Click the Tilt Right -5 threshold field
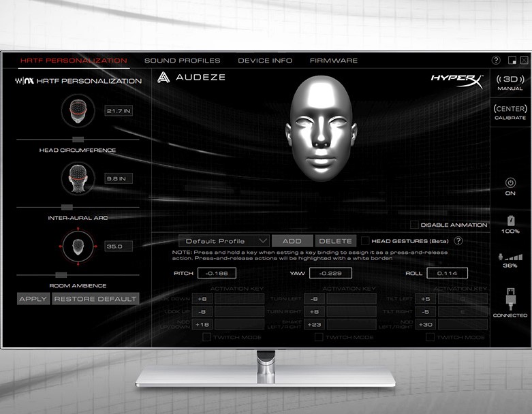532x414 pixels. 426,312
